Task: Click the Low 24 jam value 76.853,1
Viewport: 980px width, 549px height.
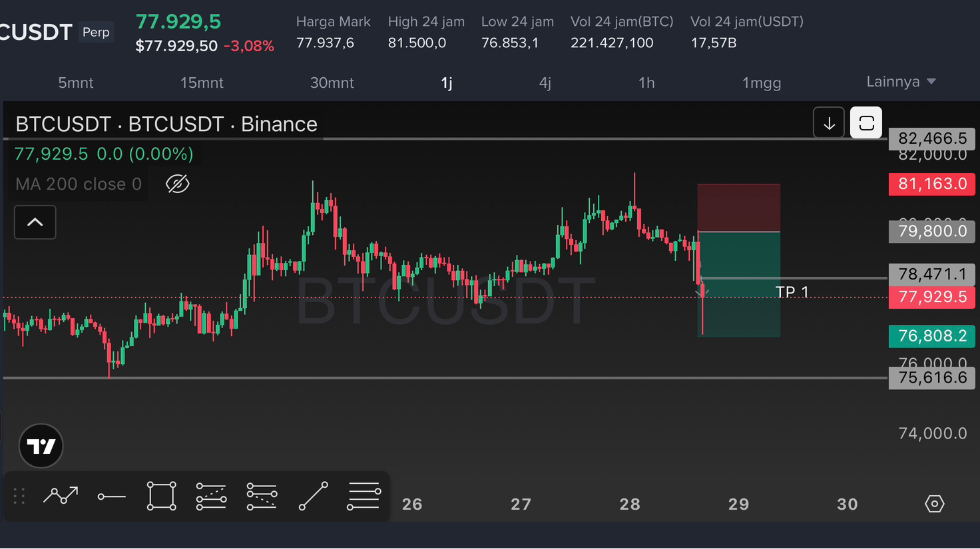Action: 510,43
